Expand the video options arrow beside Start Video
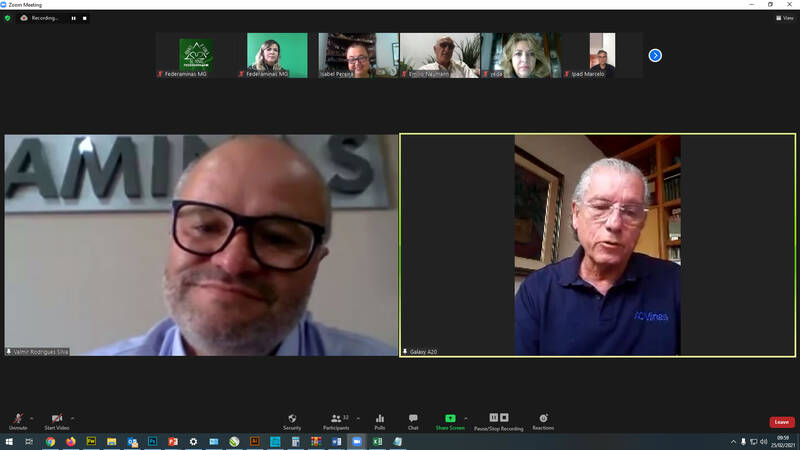Screen dimensions: 800x450 click(72, 417)
